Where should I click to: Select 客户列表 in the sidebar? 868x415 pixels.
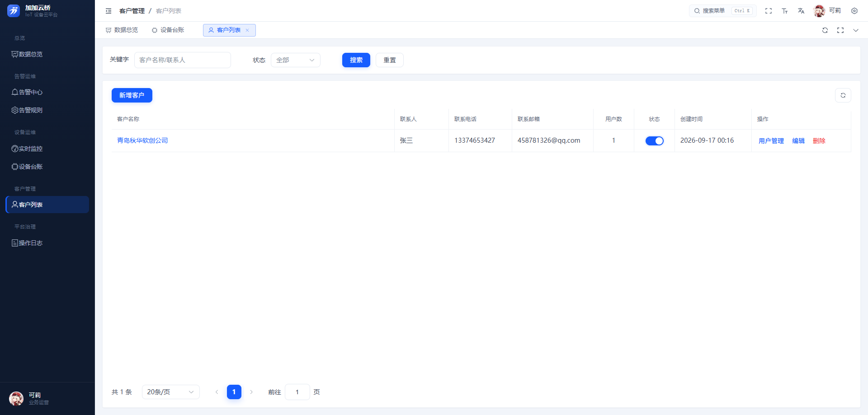pos(47,205)
